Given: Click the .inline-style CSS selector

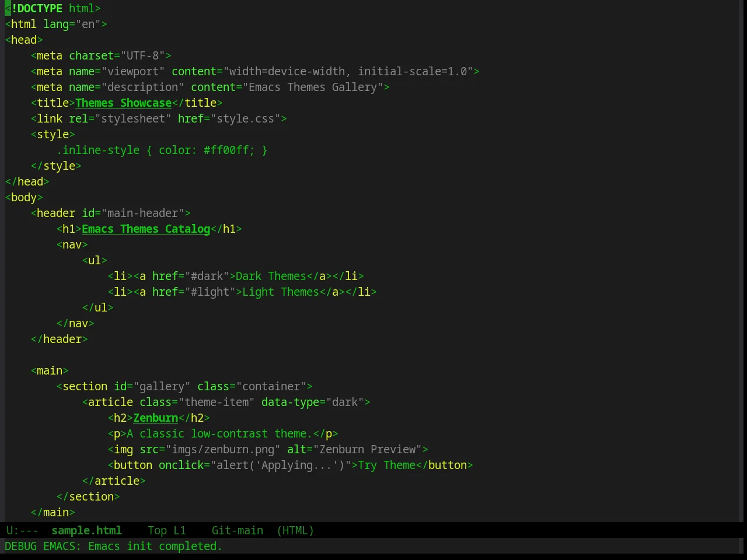Looking at the screenshot, I should click(x=97, y=150).
